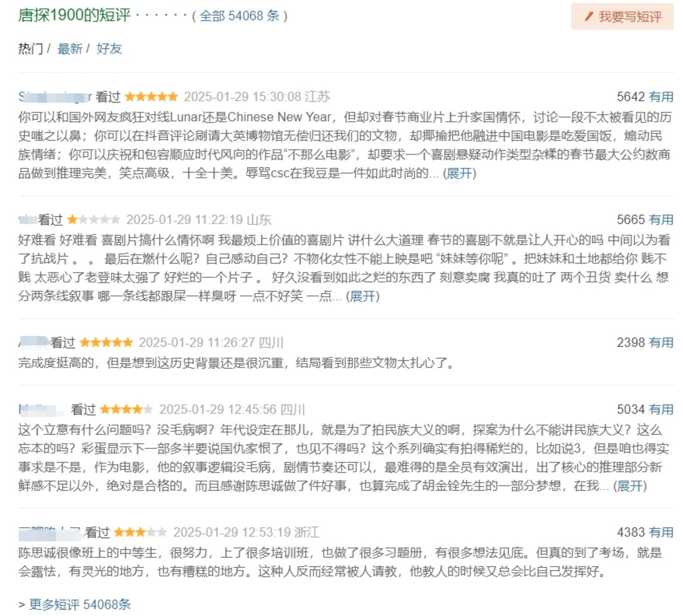Click the pencil icon in 我要写短评
683x616 pixels.
click(589, 17)
